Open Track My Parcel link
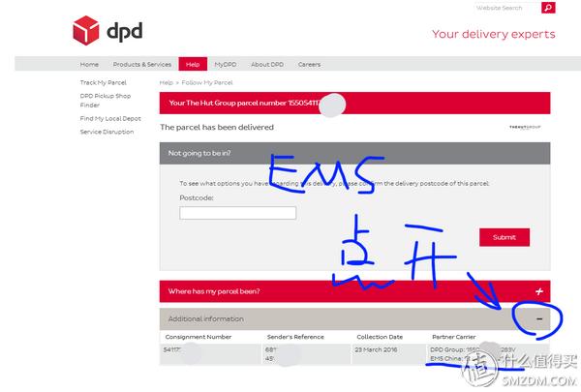581x392 pixels. (x=104, y=82)
